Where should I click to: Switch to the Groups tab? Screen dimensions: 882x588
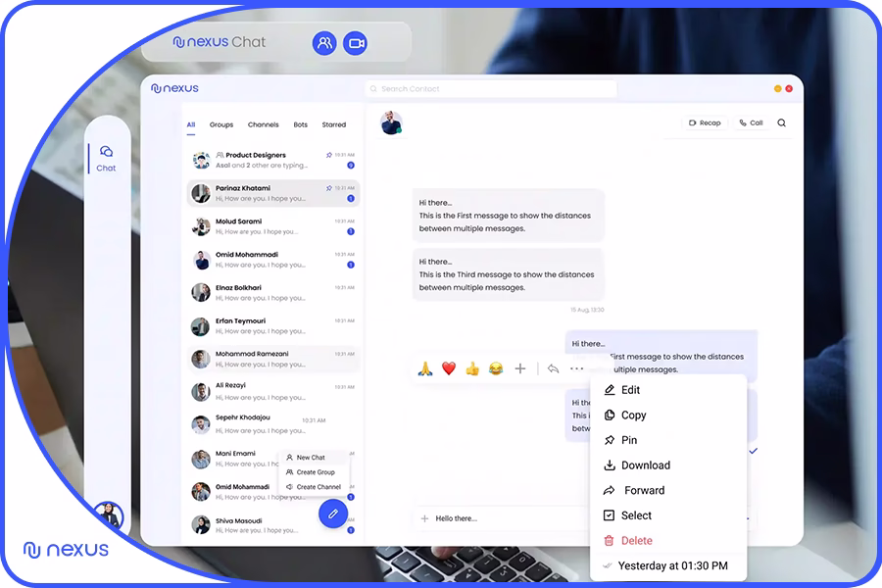click(221, 125)
